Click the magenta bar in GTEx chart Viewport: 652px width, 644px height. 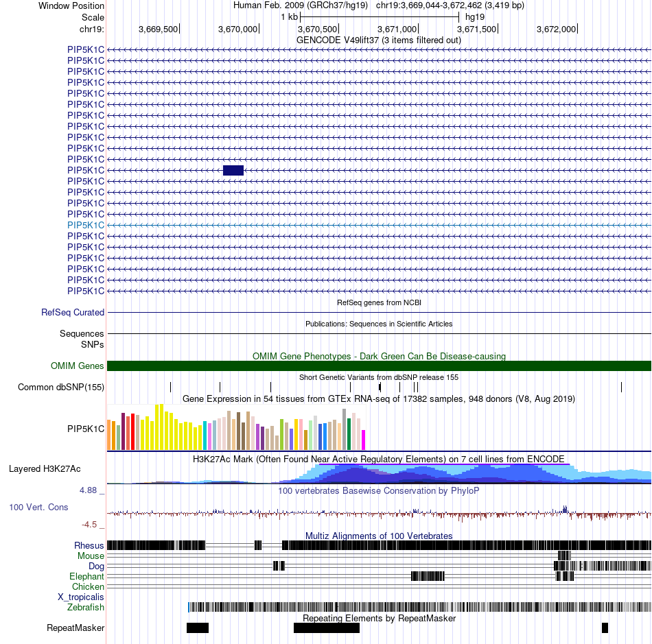point(363,440)
